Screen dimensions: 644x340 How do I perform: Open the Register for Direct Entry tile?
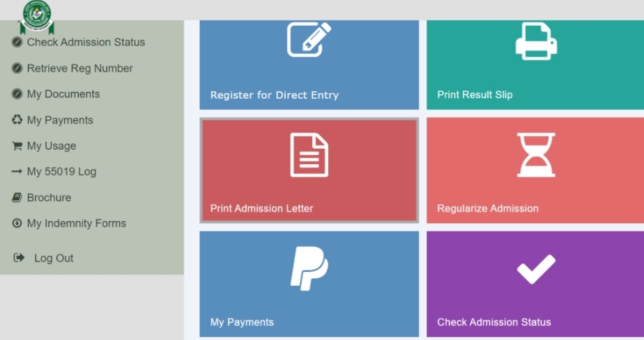coord(309,65)
